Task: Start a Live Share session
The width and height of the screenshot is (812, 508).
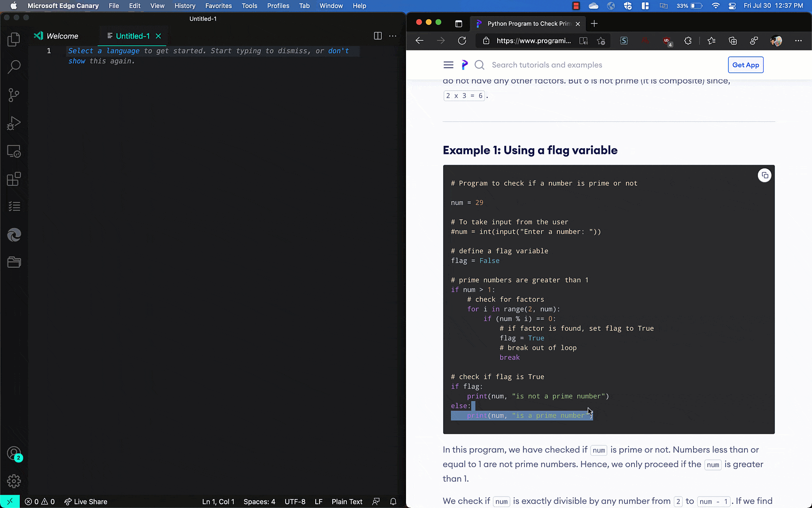Action: (86, 501)
